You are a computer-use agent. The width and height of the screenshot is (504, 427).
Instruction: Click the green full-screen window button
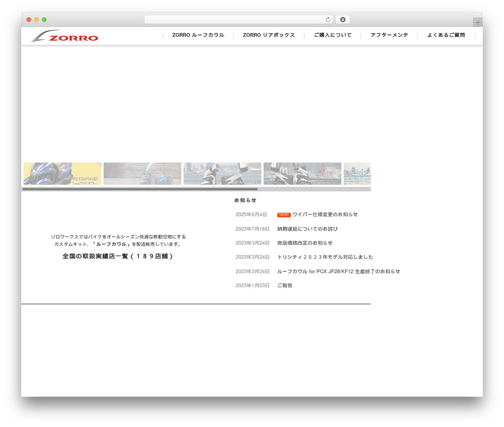(x=44, y=20)
